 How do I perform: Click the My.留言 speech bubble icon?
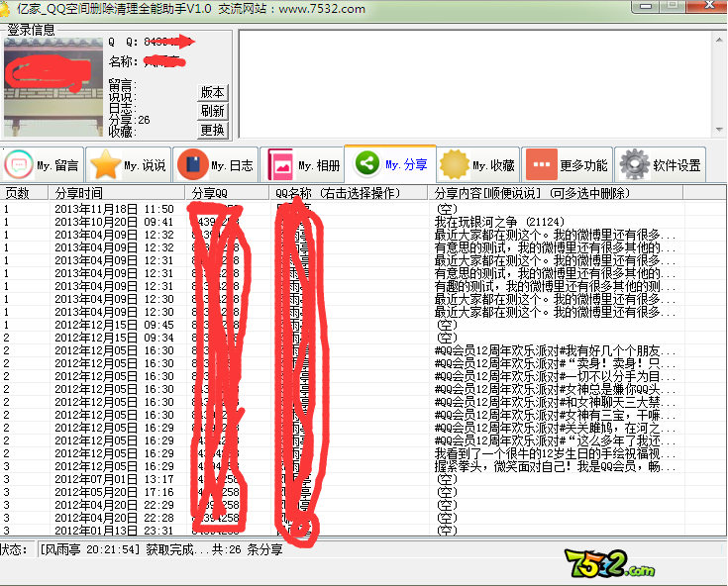19,164
